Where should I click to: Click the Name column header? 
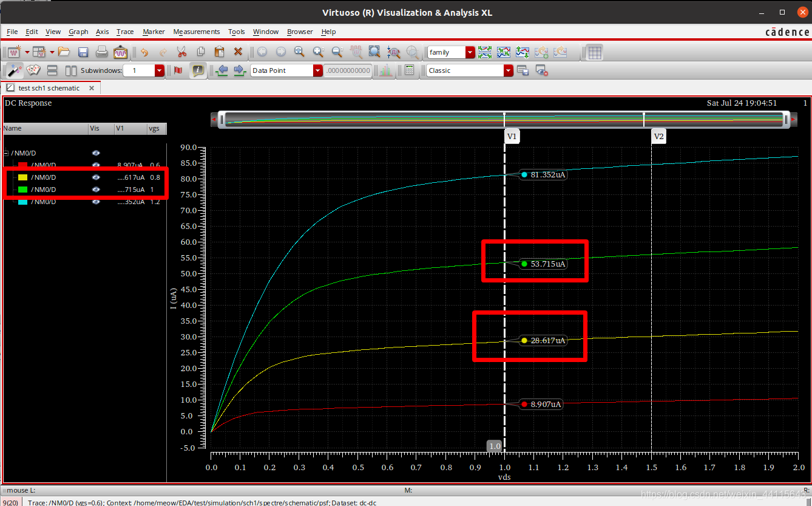coord(44,129)
